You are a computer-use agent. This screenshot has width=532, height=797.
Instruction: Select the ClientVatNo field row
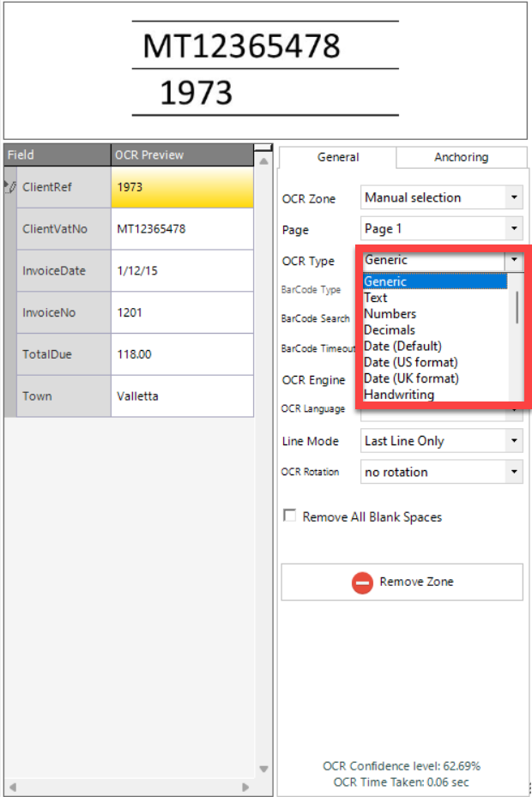55,229
